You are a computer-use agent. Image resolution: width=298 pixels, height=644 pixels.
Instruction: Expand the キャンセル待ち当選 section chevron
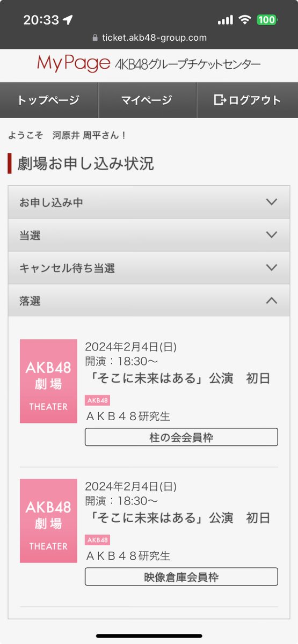pyautogui.click(x=272, y=268)
